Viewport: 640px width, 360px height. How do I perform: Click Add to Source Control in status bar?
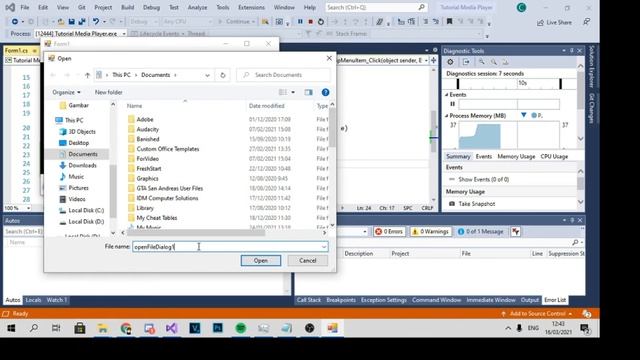coord(538,313)
